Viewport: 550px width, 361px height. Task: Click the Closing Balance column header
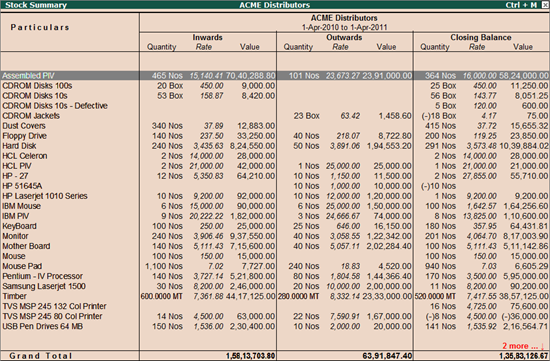pos(481,37)
